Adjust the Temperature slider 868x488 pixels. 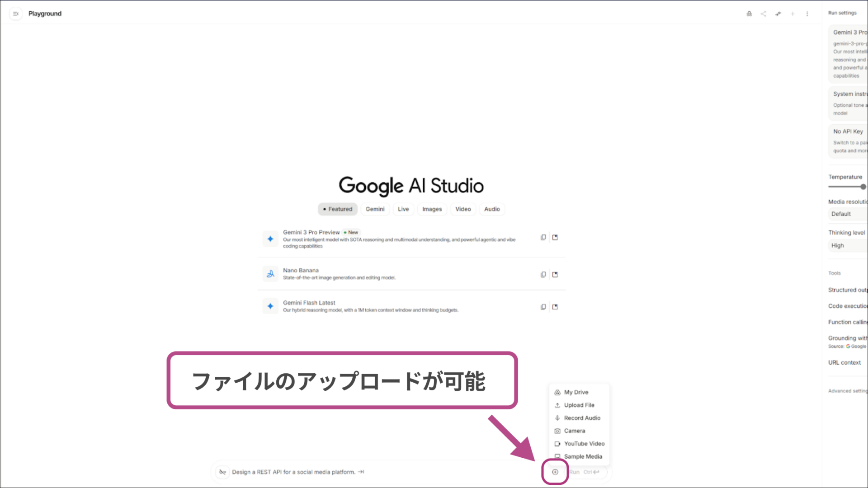pos(863,187)
